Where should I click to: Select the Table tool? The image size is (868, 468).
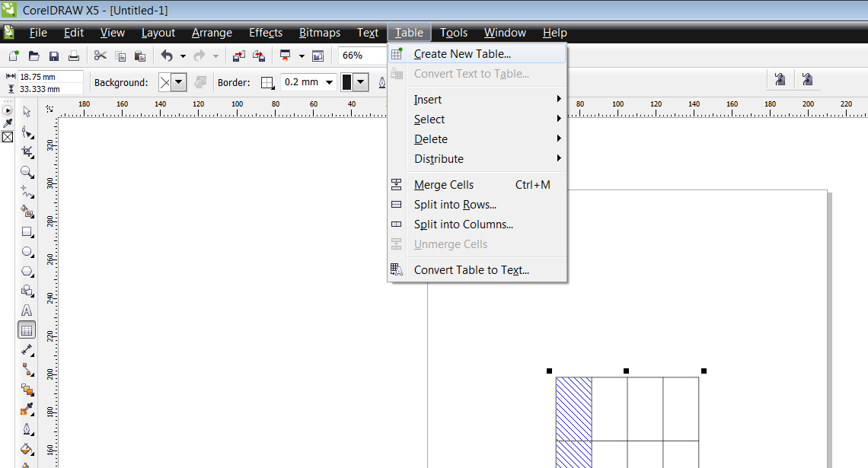point(27,330)
